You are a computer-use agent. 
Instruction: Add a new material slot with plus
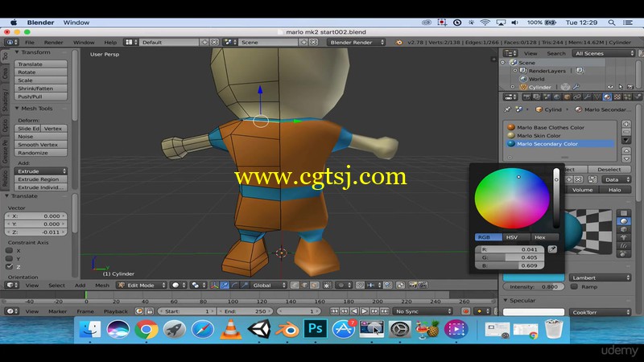point(626,124)
